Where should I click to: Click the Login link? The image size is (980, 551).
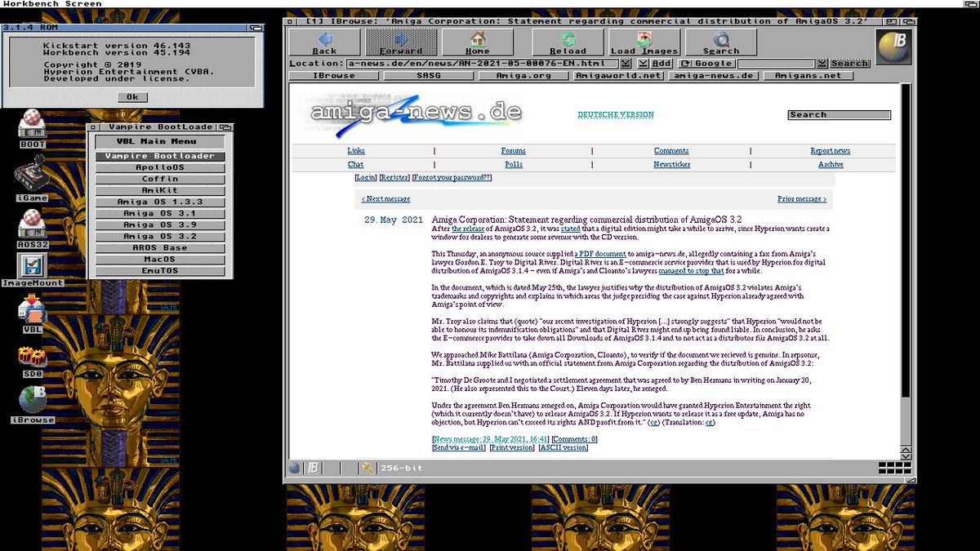pyautogui.click(x=366, y=177)
